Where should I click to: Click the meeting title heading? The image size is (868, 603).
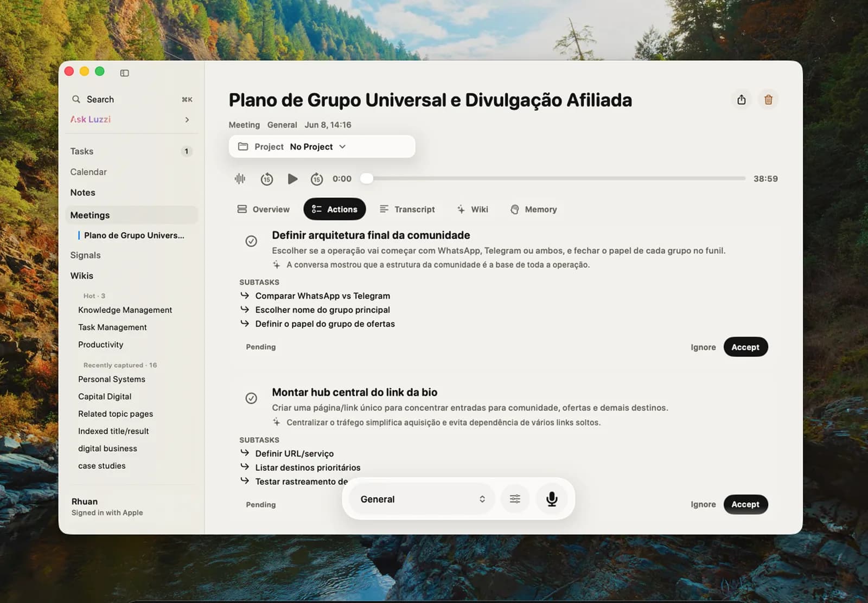(430, 100)
